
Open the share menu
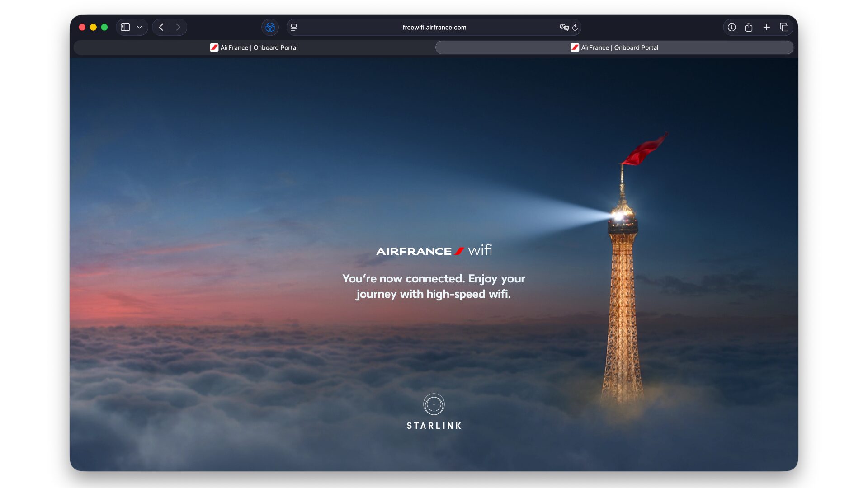point(749,27)
